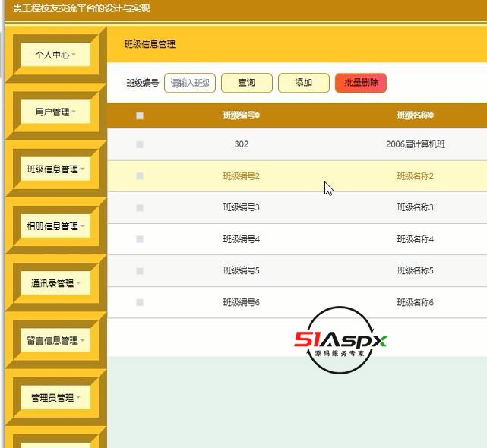
Task: Click the 班级信息管理 page heading
Action: [x=150, y=44]
